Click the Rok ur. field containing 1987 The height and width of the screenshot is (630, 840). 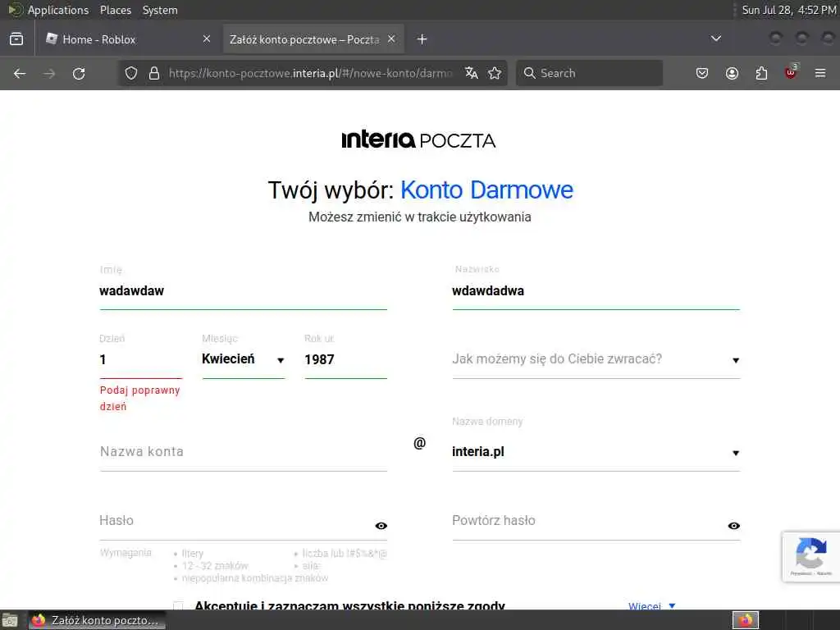(345, 359)
